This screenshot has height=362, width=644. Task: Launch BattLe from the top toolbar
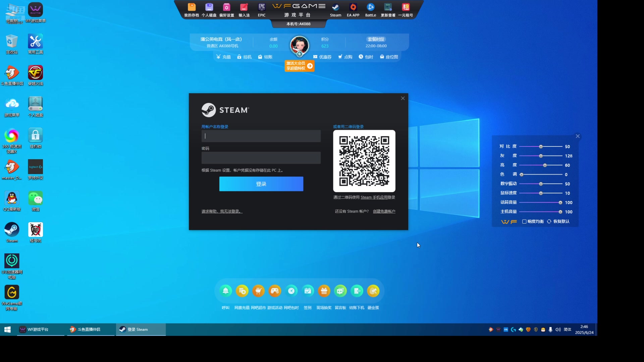pyautogui.click(x=371, y=10)
